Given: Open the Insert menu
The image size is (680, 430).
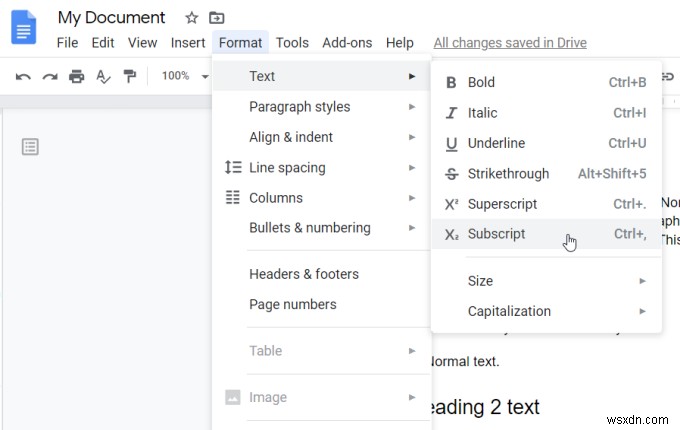Looking at the screenshot, I should coord(188,43).
